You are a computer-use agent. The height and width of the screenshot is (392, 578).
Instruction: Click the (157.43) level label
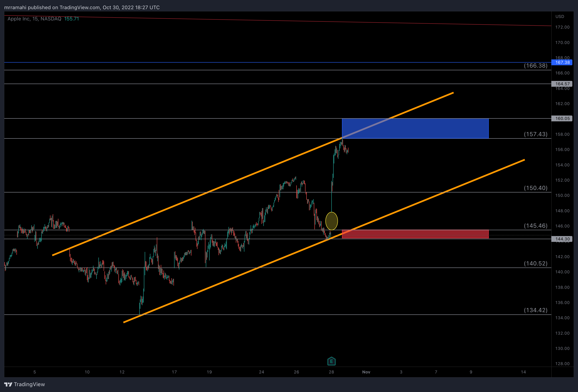(x=535, y=134)
